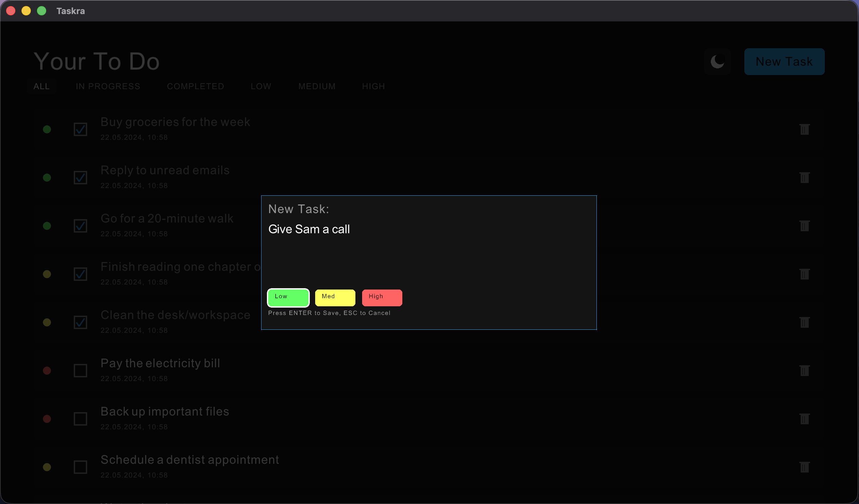Filter tasks by LOW priority
Image resolution: width=859 pixels, height=504 pixels.
(x=261, y=86)
